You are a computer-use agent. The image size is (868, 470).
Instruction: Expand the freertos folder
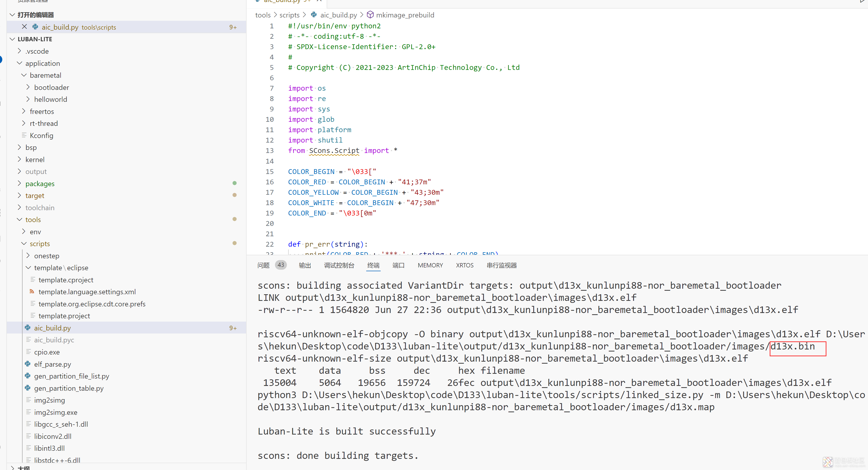(24, 111)
